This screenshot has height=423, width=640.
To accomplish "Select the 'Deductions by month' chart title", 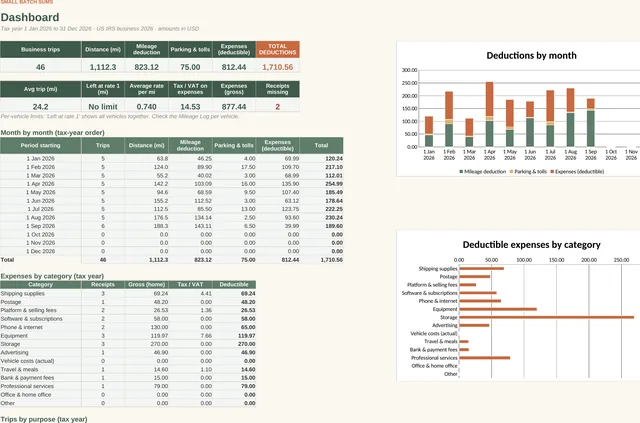I will [x=531, y=56].
